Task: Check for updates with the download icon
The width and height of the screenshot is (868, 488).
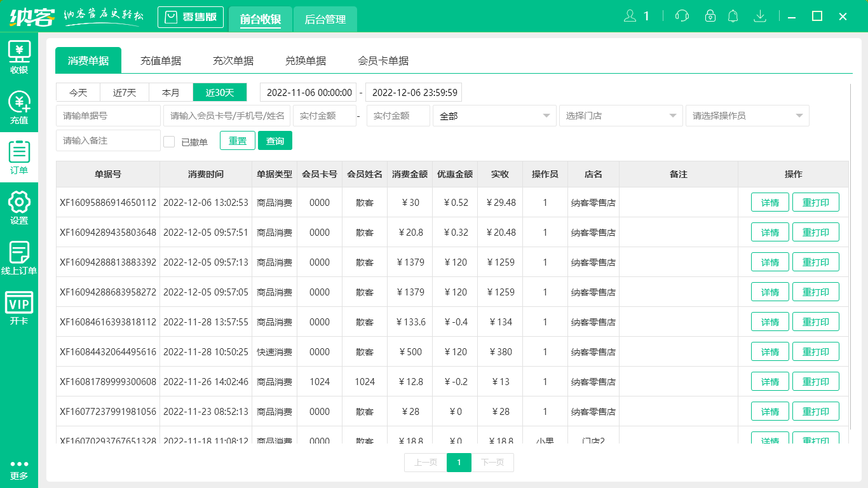Action: (x=760, y=16)
